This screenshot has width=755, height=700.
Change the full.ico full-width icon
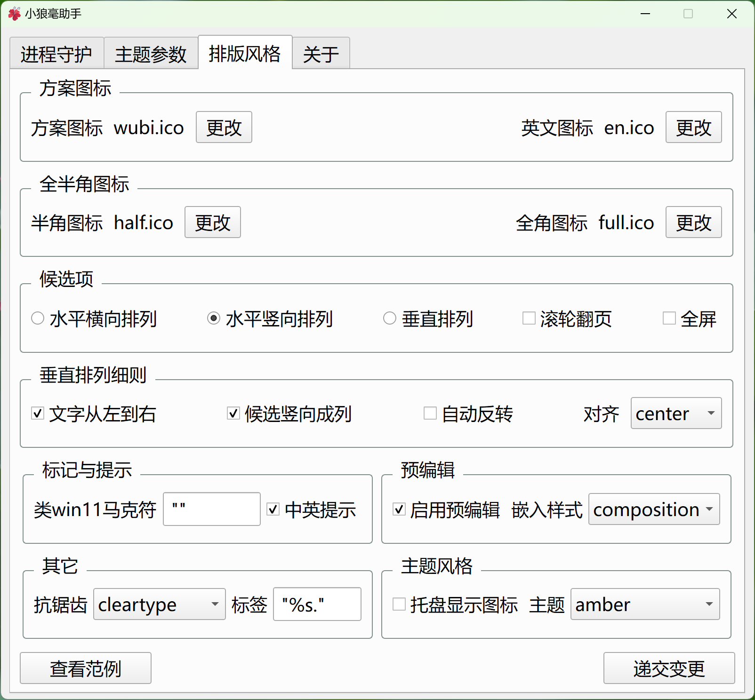coord(693,223)
